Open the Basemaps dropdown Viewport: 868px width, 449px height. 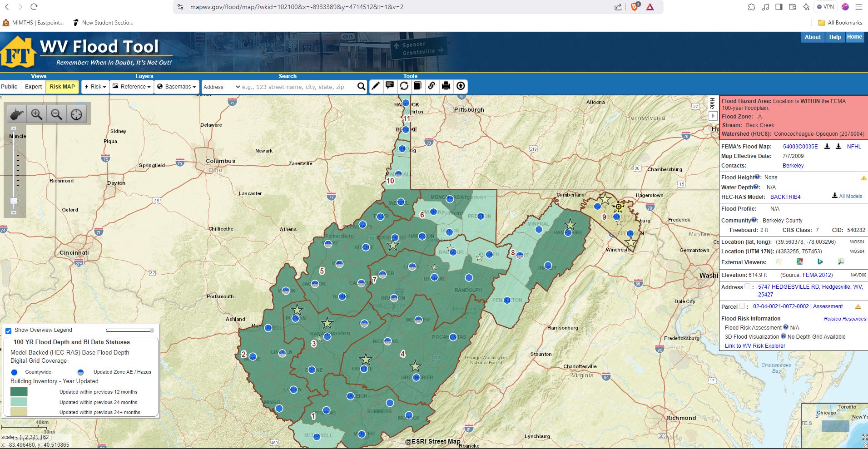click(x=176, y=86)
